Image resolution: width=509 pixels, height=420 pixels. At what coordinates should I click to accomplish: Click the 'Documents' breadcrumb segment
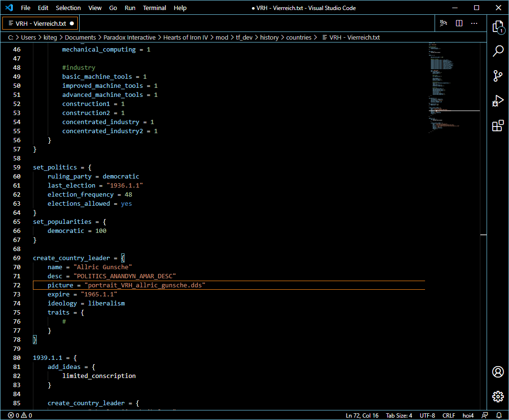coord(80,37)
